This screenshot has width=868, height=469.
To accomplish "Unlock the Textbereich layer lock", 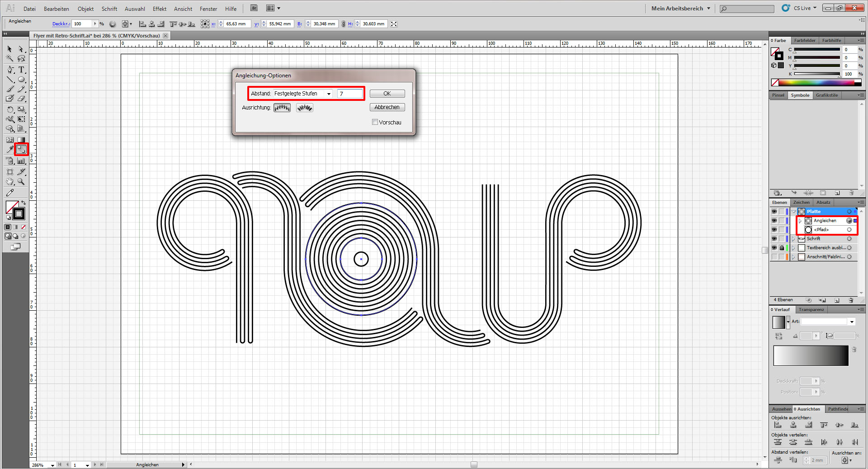I will point(782,248).
